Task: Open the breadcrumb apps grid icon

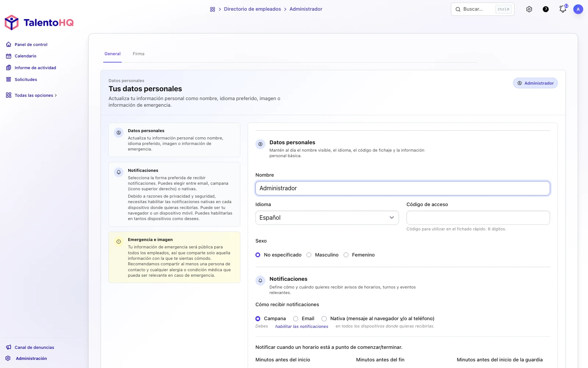Action: [x=212, y=9]
